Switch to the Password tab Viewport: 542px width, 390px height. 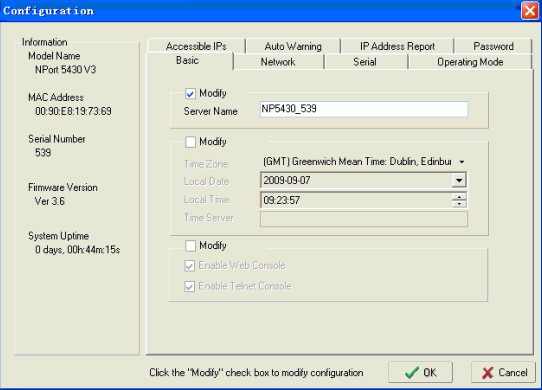493,46
